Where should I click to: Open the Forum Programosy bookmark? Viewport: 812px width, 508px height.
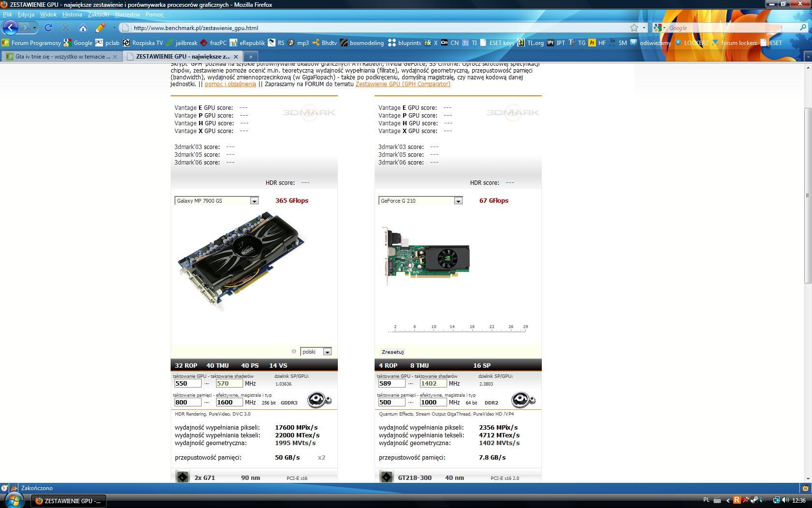click(x=31, y=43)
